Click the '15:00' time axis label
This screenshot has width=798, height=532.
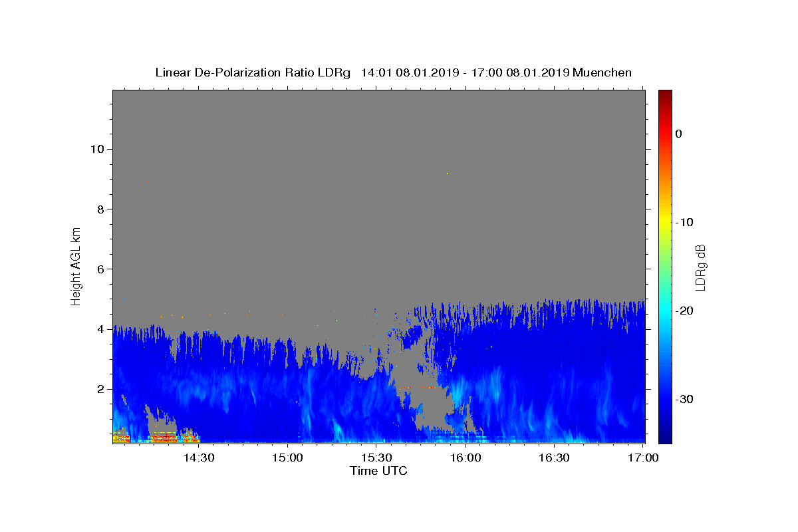287,458
